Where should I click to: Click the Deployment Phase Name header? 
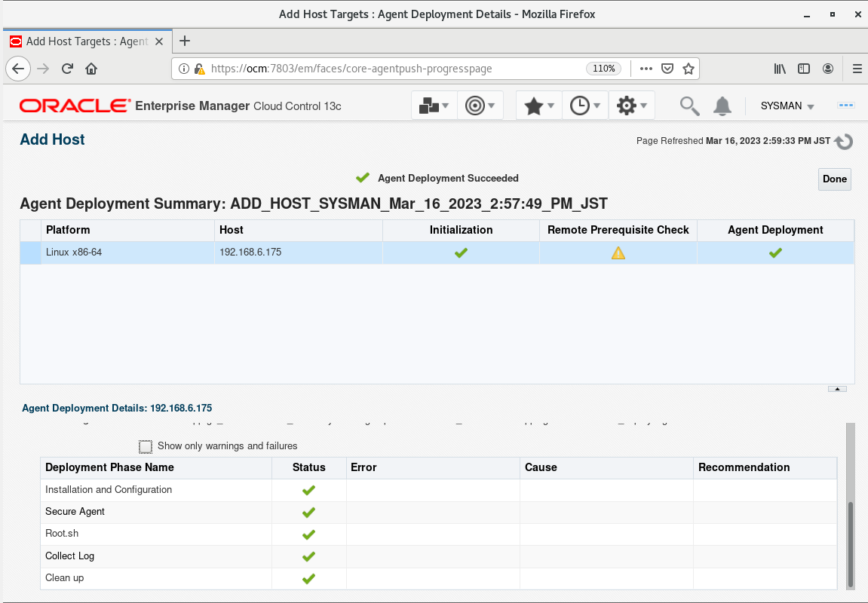coord(156,467)
